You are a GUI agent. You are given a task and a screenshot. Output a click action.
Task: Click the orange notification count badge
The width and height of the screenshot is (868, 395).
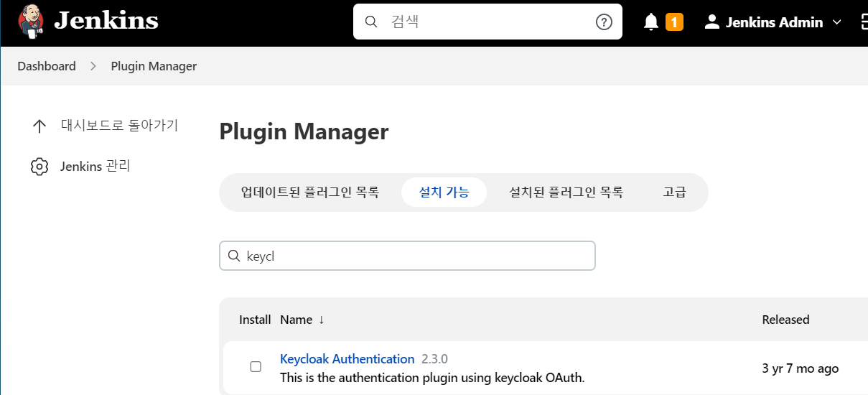[x=674, y=22]
